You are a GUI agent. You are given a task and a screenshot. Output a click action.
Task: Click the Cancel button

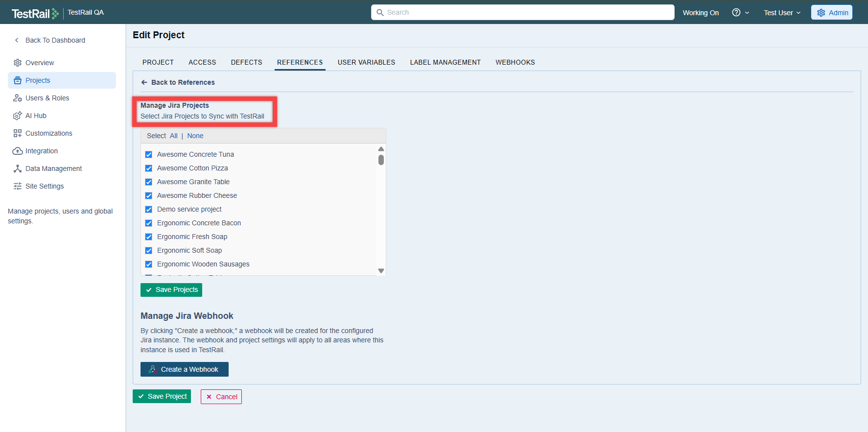click(x=221, y=397)
